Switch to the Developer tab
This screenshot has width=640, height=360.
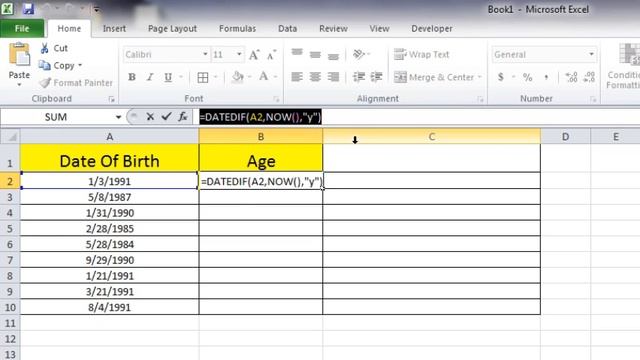pos(432,29)
